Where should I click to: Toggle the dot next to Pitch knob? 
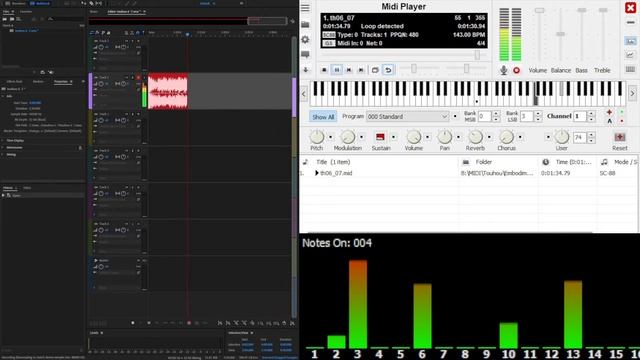[x=331, y=137]
